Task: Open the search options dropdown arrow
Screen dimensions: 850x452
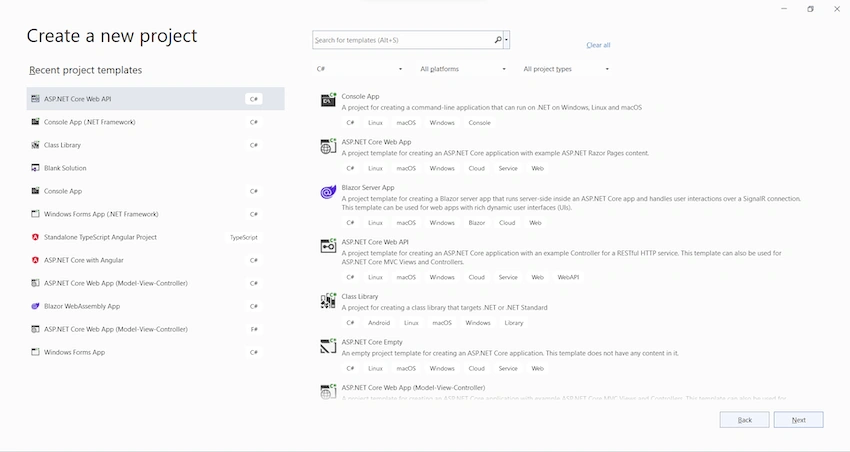Action: pyautogui.click(x=506, y=40)
